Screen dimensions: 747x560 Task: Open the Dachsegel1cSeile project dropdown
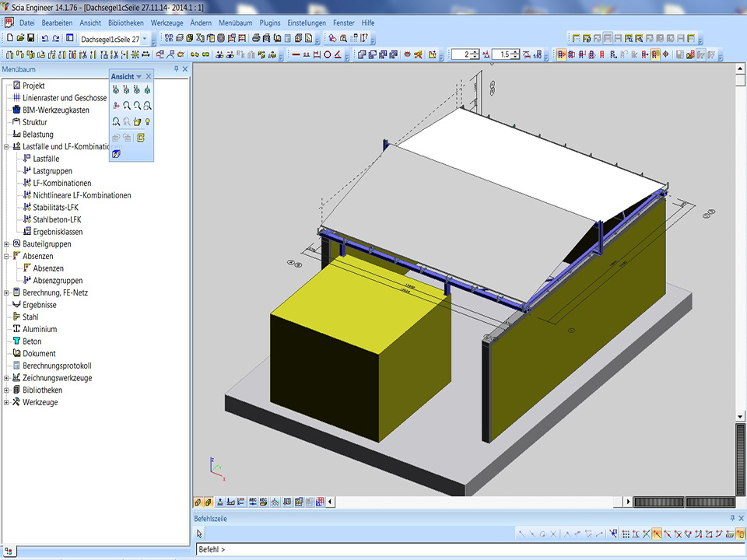click(x=146, y=39)
